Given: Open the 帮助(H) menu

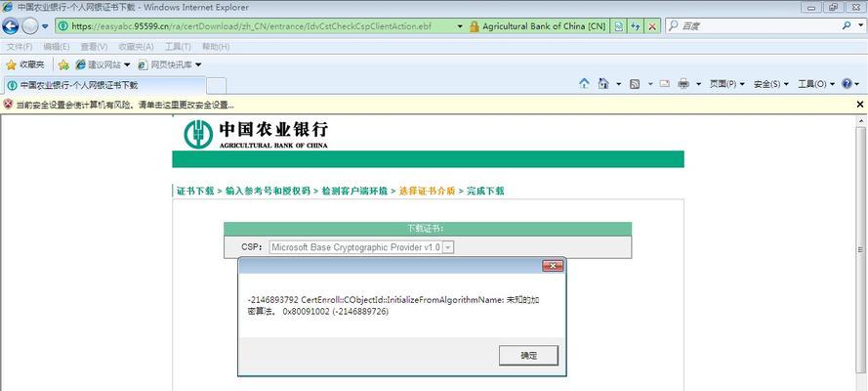Looking at the screenshot, I should (216, 47).
